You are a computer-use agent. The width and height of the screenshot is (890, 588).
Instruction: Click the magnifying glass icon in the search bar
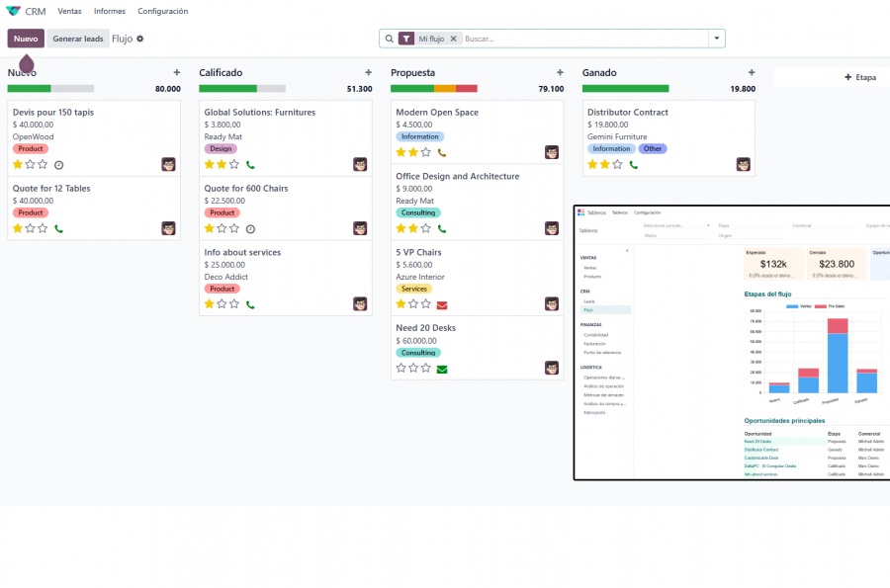point(390,39)
